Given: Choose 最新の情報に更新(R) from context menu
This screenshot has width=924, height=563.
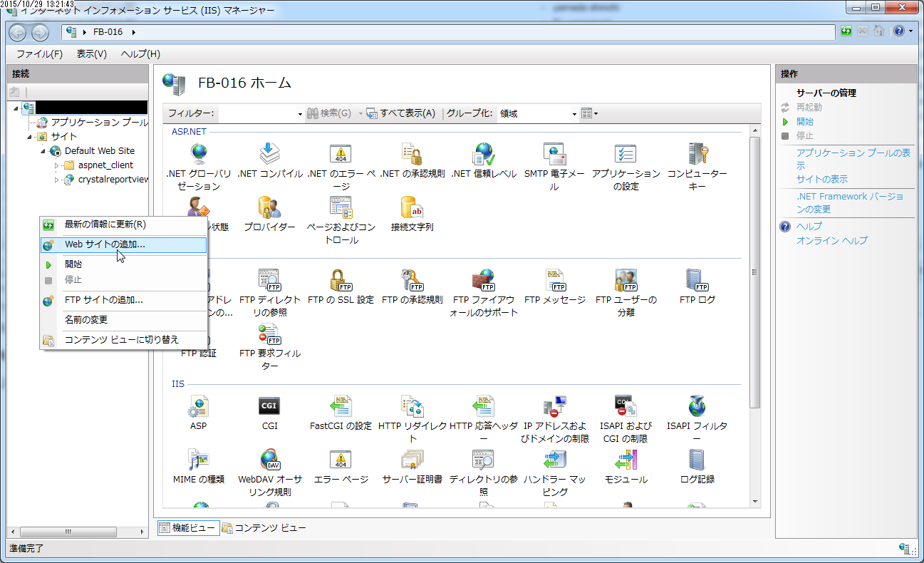Looking at the screenshot, I should coord(123,224).
